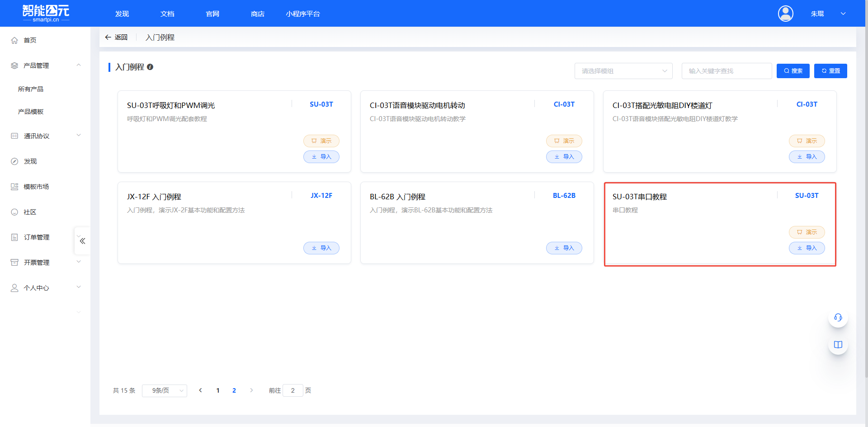868x427 pixels.
Task: Click the floating customer service headset icon
Action: point(838,318)
